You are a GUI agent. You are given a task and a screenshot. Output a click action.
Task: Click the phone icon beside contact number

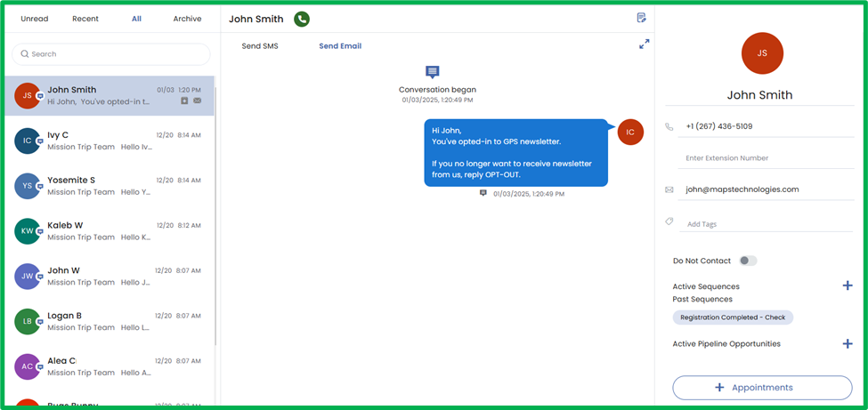[x=669, y=126]
